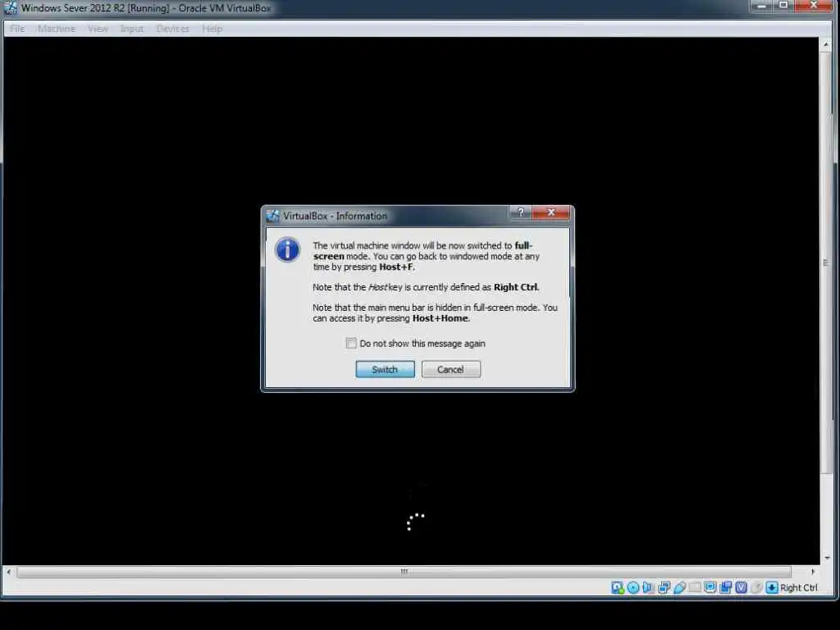Click the optical disk status icon
The height and width of the screenshot is (630, 840).
(x=632, y=587)
